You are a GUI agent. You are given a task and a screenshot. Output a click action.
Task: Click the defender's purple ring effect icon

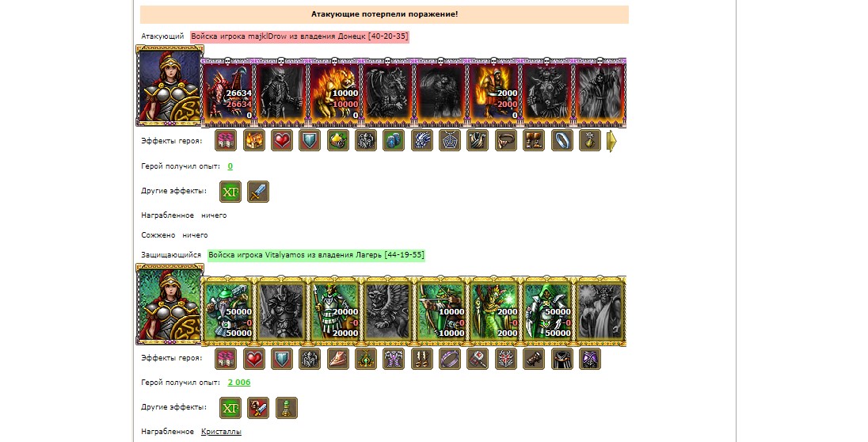[450, 359]
